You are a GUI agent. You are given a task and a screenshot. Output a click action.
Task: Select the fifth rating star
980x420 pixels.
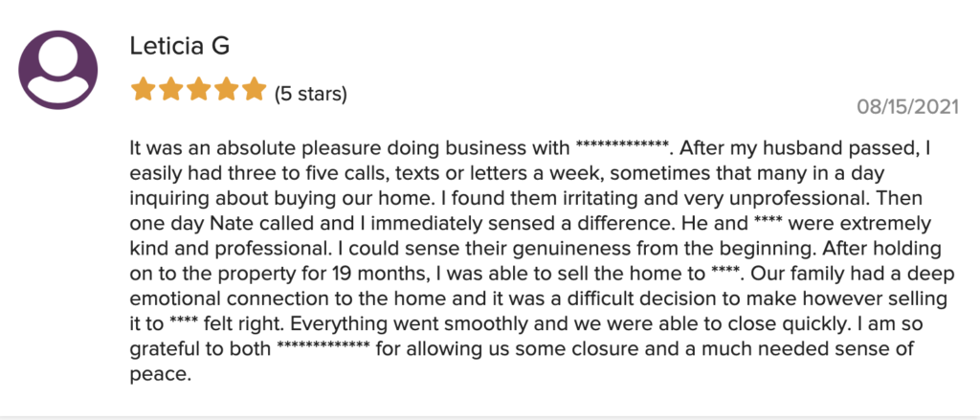click(255, 89)
